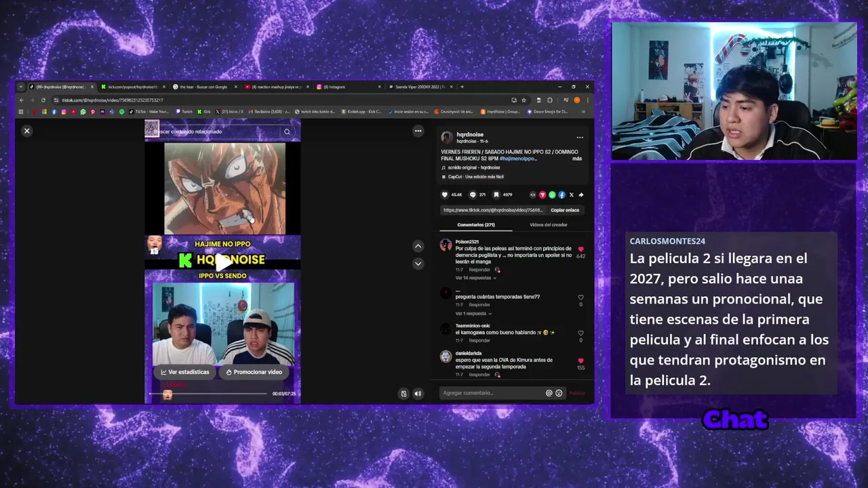The height and width of the screenshot is (488, 868).
Task: Open the Spotify bookmark icon
Action: pos(121,112)
